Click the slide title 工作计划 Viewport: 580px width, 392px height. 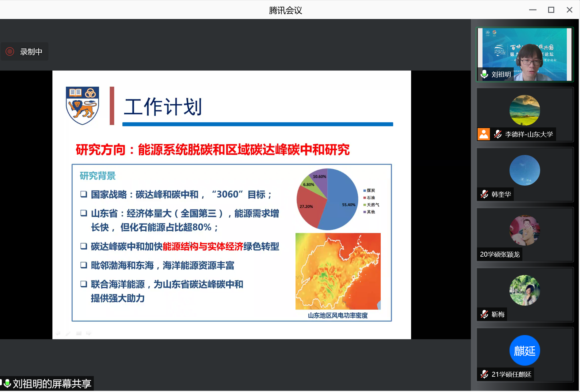[163, 107]
